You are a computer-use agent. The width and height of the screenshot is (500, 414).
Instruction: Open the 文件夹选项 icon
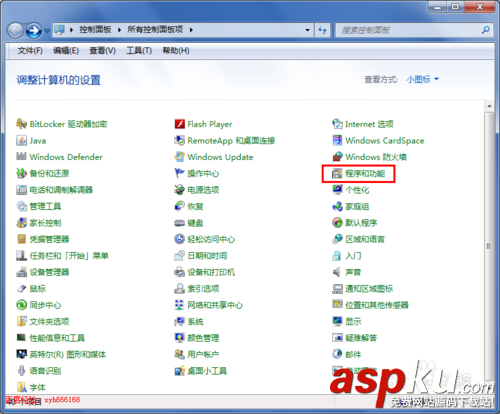click(x=21, y=321)
